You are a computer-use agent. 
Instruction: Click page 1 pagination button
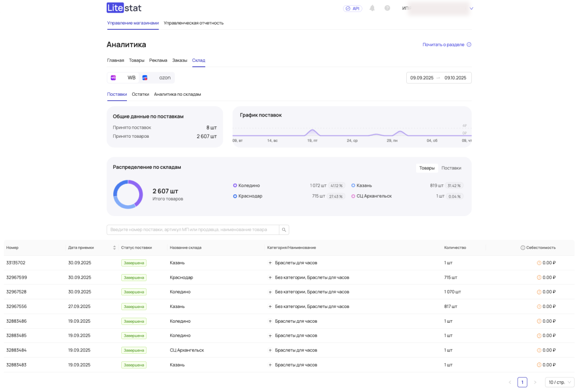click(x=522, y=382)
